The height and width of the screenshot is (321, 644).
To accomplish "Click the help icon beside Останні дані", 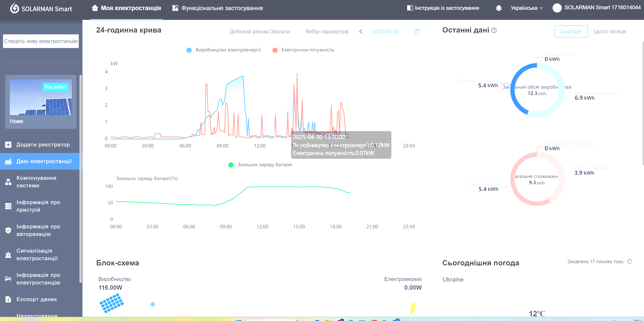I will [x=494, y=30].
